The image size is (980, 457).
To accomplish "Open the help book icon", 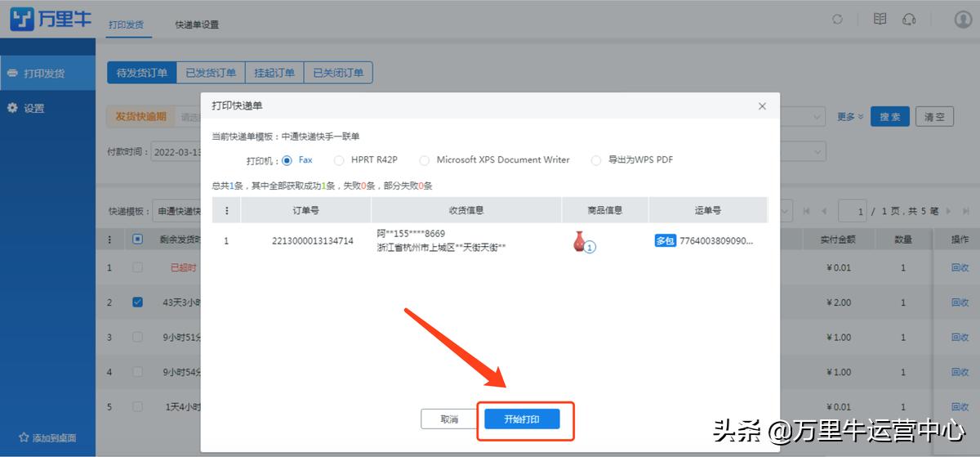I will tap(880, 19).
